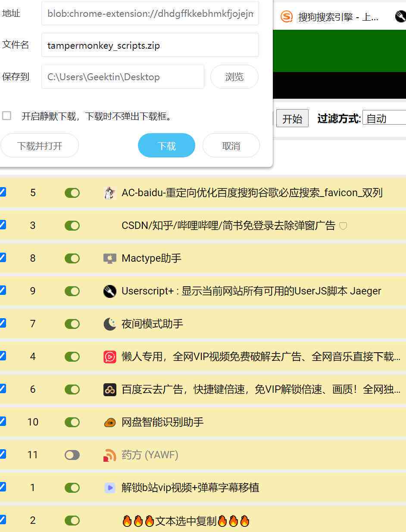This screenshot has height=532, width=406.
Task: Click the 夜间模式助手 moon icon
Action: [110, 324]
